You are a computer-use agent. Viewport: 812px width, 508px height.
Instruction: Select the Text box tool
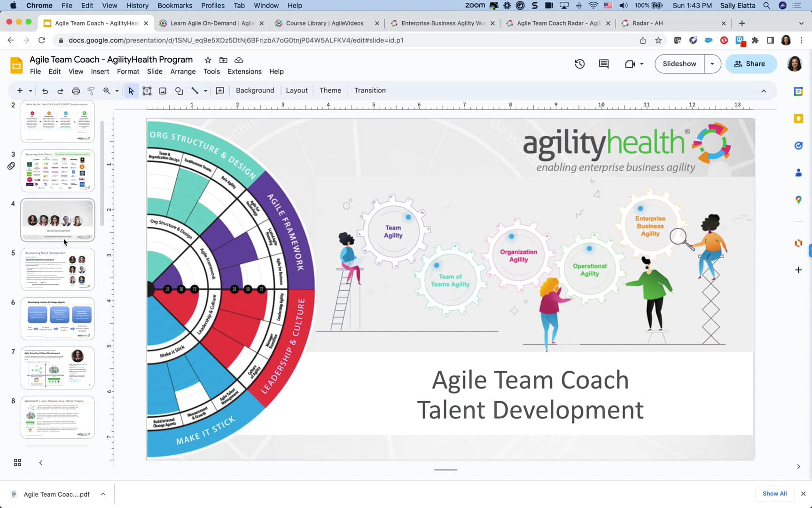(x=147, y=90)
